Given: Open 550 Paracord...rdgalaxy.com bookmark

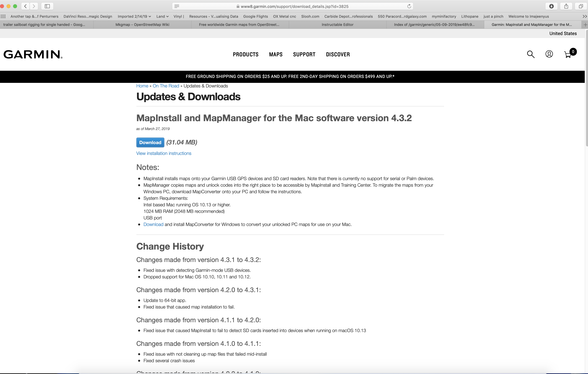Looking at the screenshot, I should click(402, 16).
